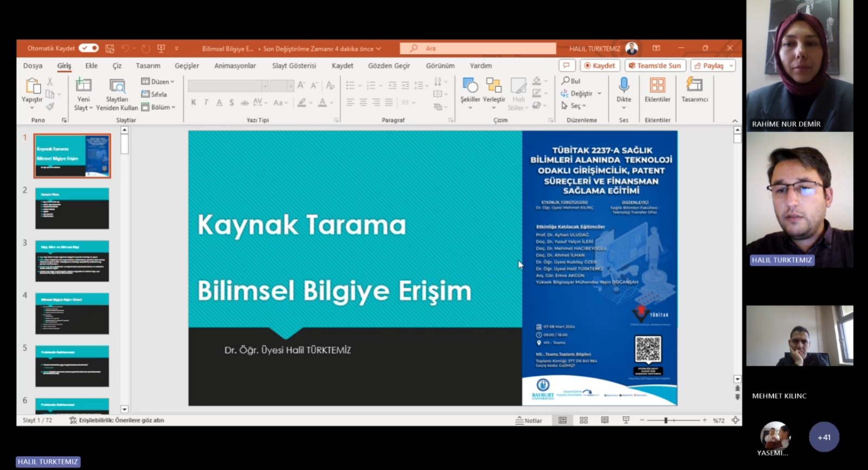868x470 pixels.
Task: Open the comments pane speech-bubble icon
Action: [x=566, y=66]
